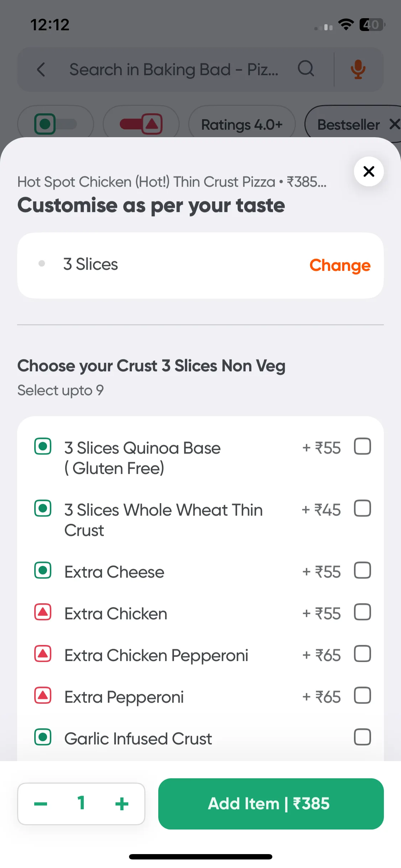
Task: Remove the Bestseller filter using its X
Action: (395, 124)
